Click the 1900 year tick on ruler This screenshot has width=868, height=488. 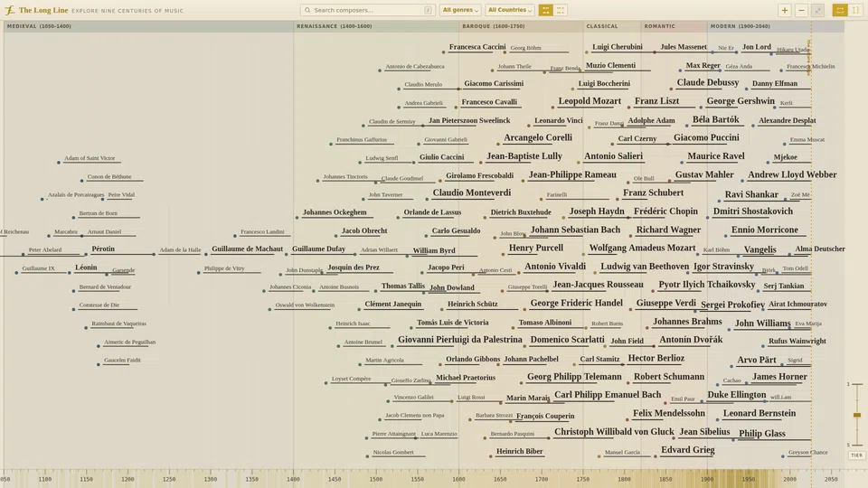click(x=707, y=479)
